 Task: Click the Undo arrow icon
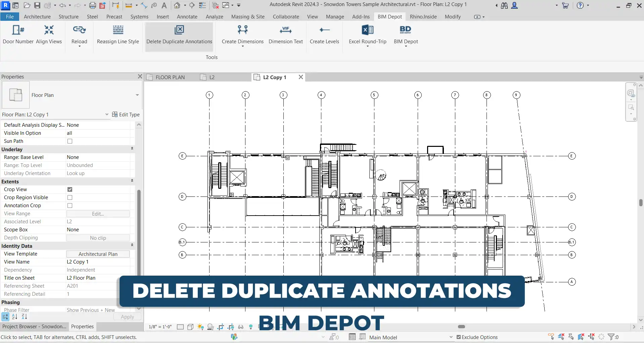point(62,5)
